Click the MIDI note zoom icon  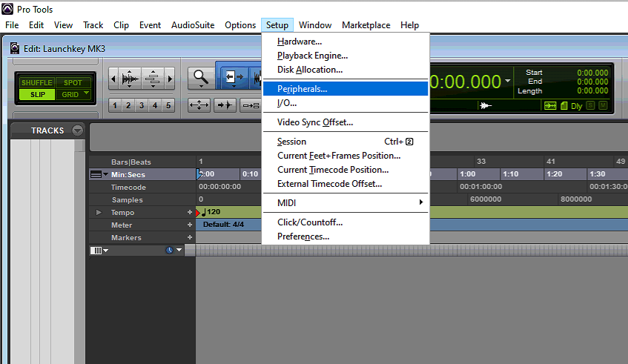[153, 79]
